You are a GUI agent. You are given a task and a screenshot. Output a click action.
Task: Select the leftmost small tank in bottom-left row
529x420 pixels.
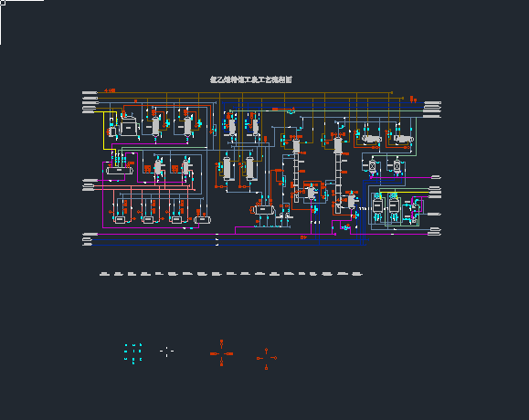[120, 220]
